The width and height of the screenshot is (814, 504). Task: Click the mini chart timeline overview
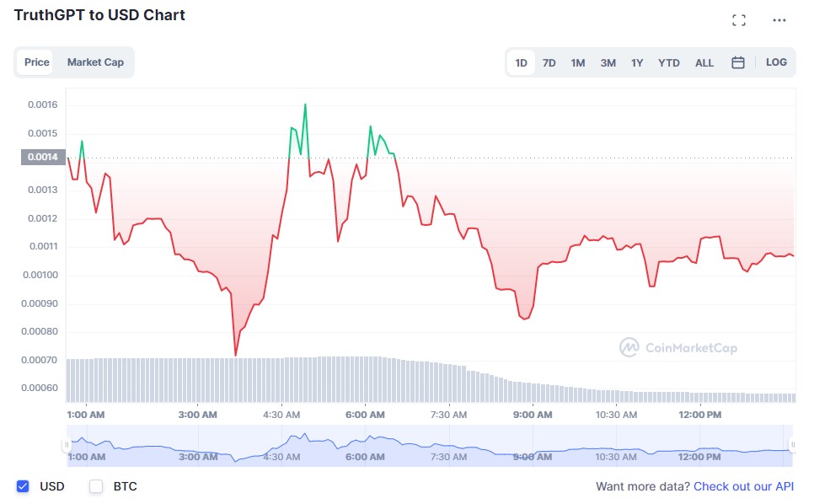pos(421,444)
